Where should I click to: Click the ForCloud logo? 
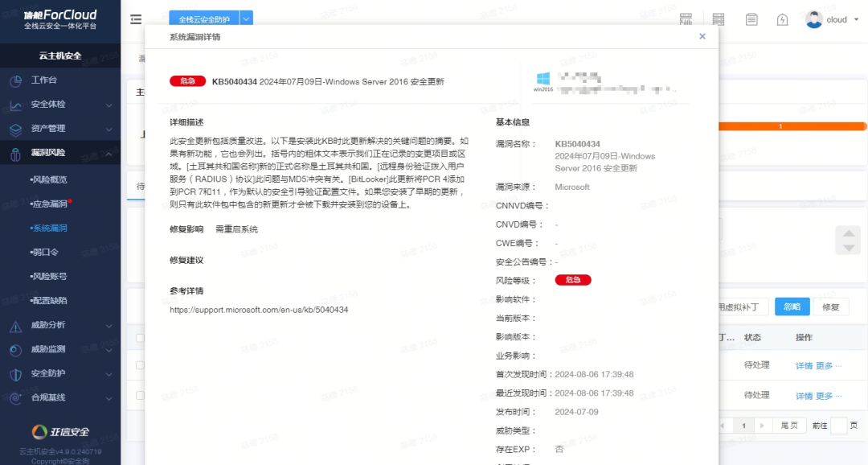click(x=60, y=19)
